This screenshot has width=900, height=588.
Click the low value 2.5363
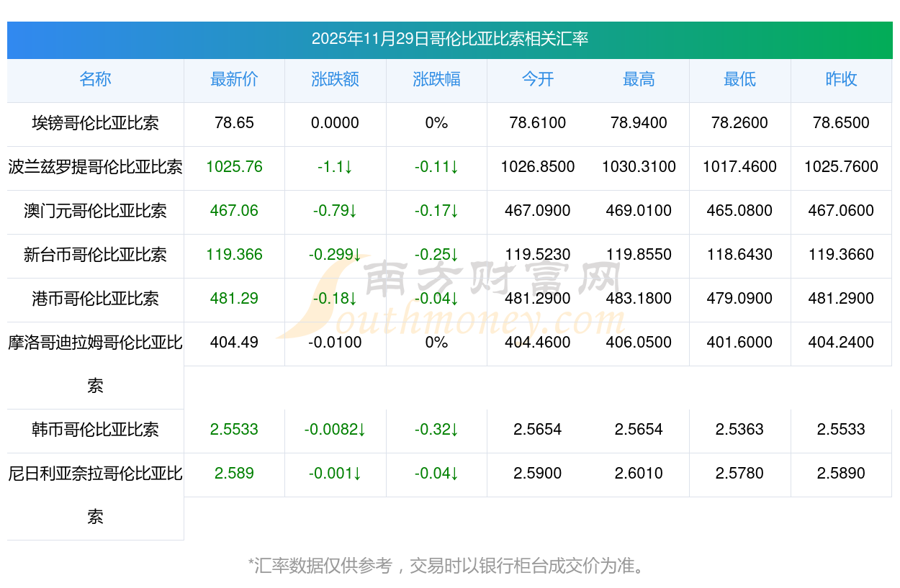[x=739, y=430]
